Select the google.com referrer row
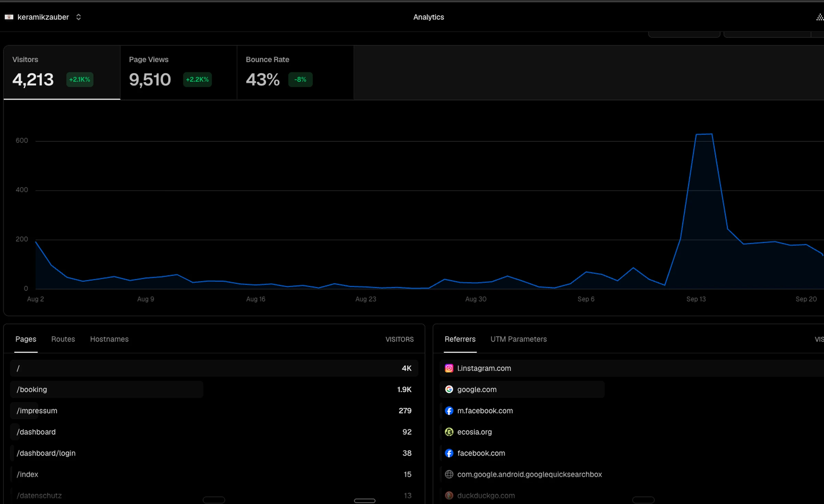 point(632,389)
